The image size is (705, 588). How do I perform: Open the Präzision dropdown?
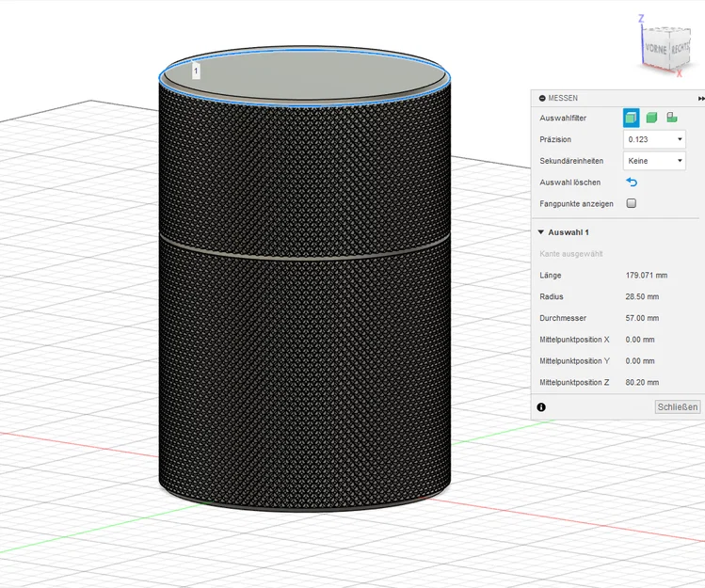coord(654,139)
